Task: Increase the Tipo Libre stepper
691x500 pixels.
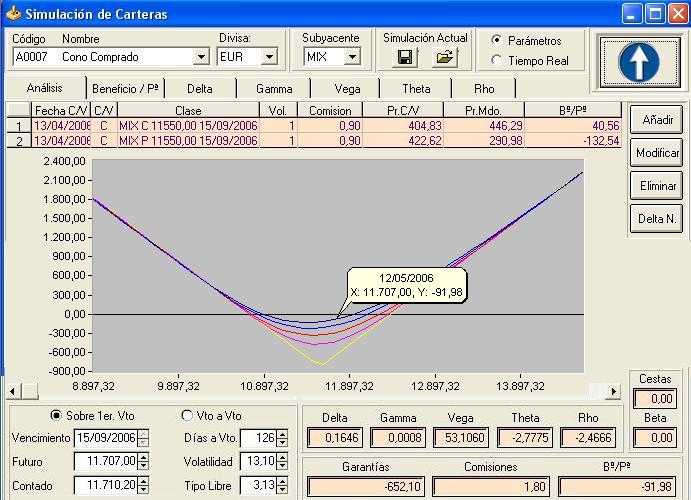Action: (282, 481)
